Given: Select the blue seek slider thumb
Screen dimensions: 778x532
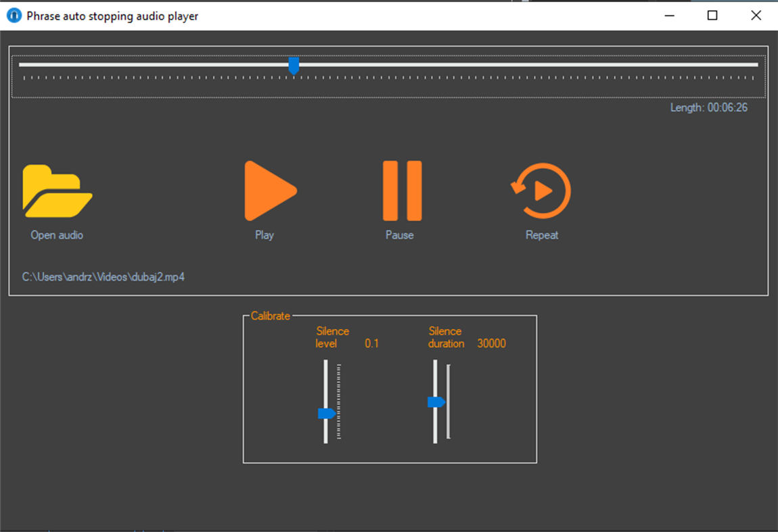Looking at the screenshot, I should coord(294,65).
